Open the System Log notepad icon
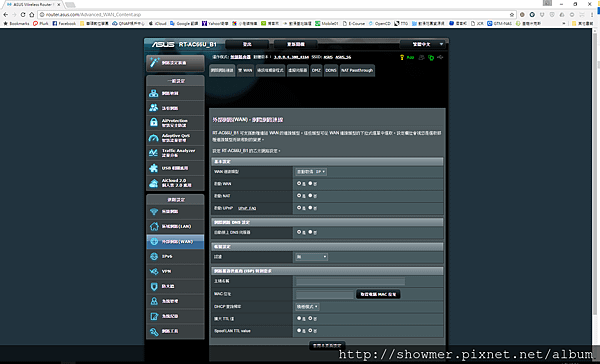 pyautogui.click(x=154, y=316)
